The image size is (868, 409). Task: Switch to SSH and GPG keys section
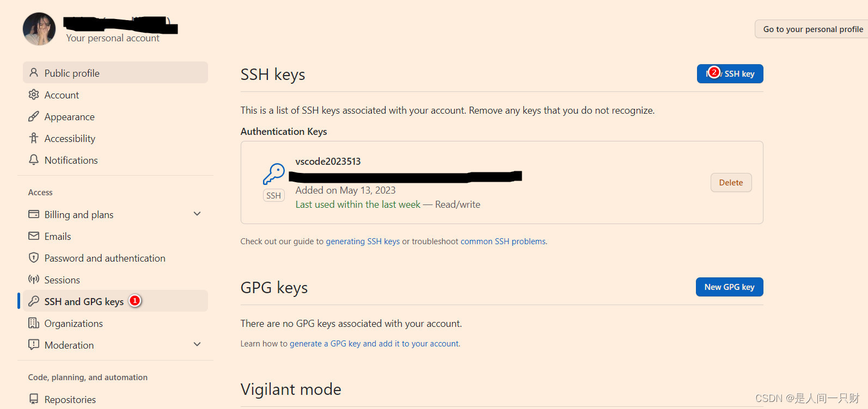point(83,301)
